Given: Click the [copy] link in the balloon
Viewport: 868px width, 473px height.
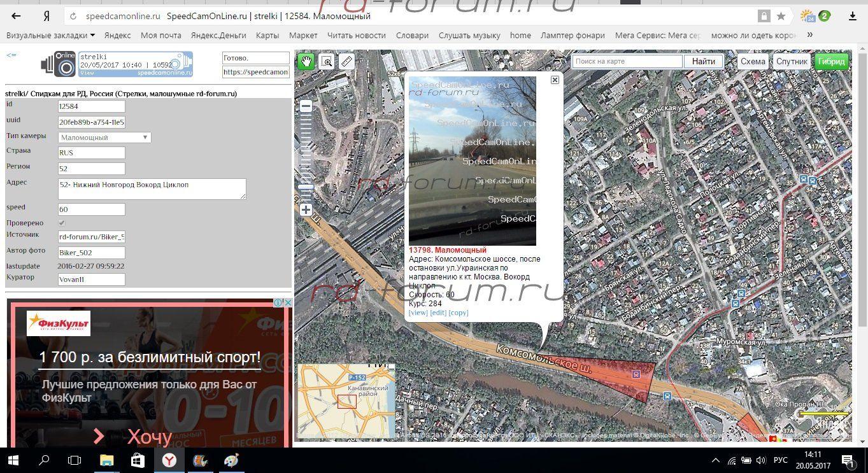Looking at the screenshot, I should pyautogui.click(x=459, y=313).
